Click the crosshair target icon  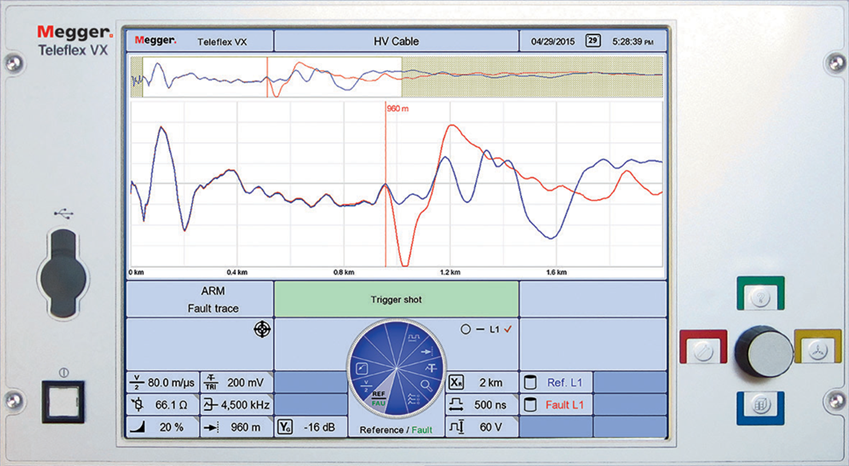262,329
